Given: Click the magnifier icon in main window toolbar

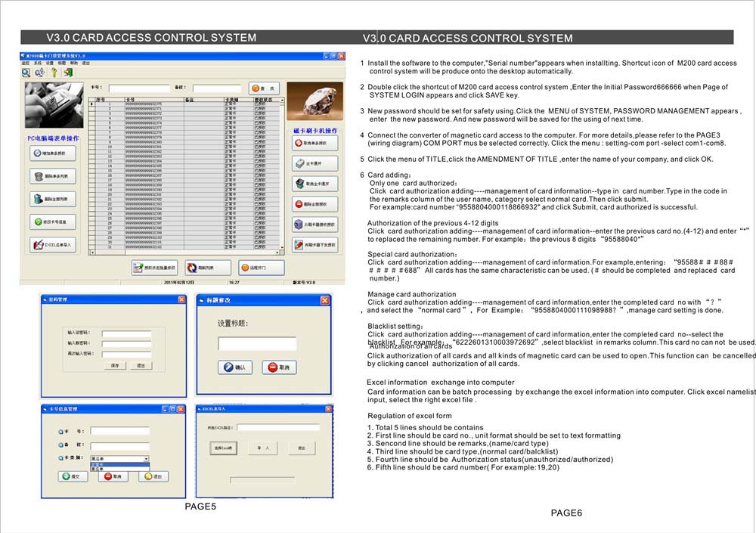Looking at the screenshot, I should click(26, 73).
